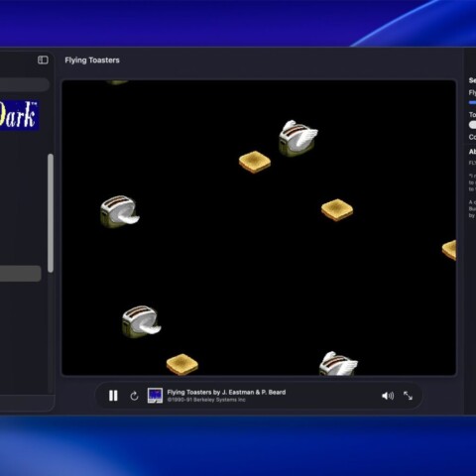The height and width of the screenshot is (476, 476).
Task: Click the Flying Toasters screensaver preview area
Action: (259, 228)
